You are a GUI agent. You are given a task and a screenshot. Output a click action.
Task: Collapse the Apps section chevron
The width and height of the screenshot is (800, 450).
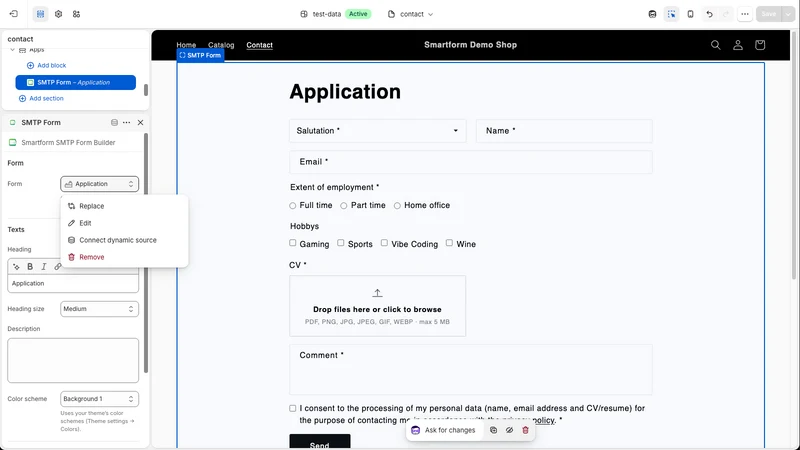pos(12,49)
